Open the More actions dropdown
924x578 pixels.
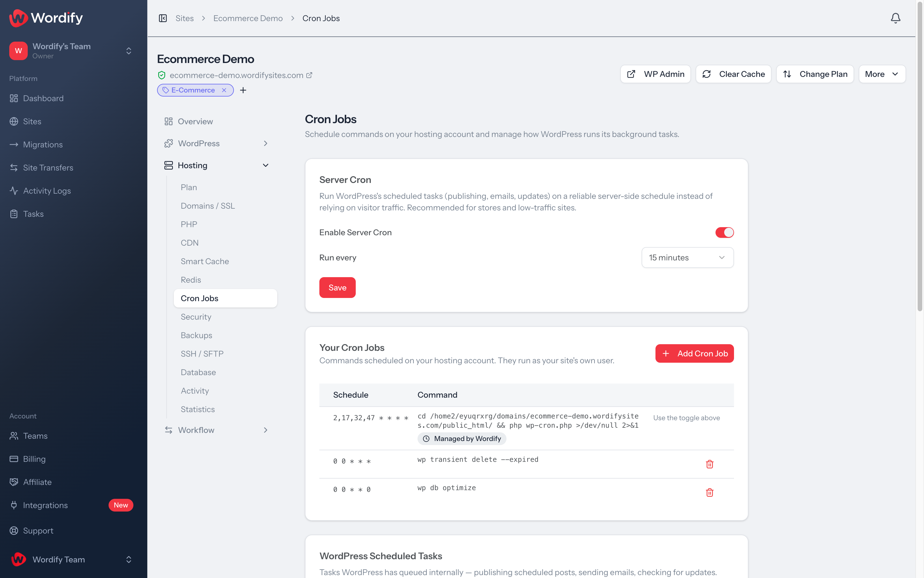(882, 74)
